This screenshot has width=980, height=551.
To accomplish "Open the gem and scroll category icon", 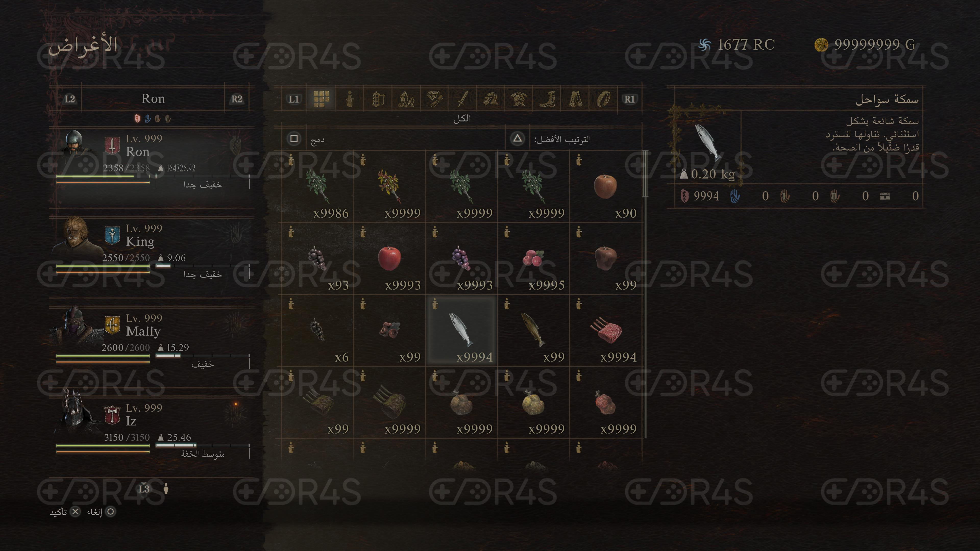I will pyautogui.click(x=434, y=99).
